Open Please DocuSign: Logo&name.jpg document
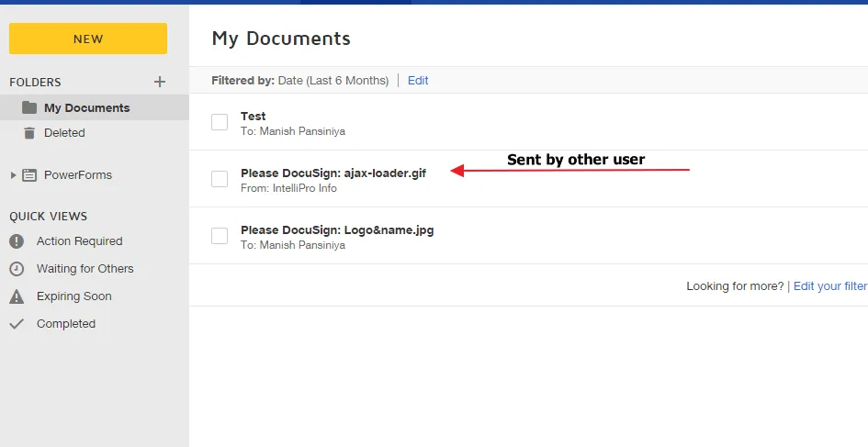The height and width of the screenshot is (447, 868). click(x=336, y=230)
